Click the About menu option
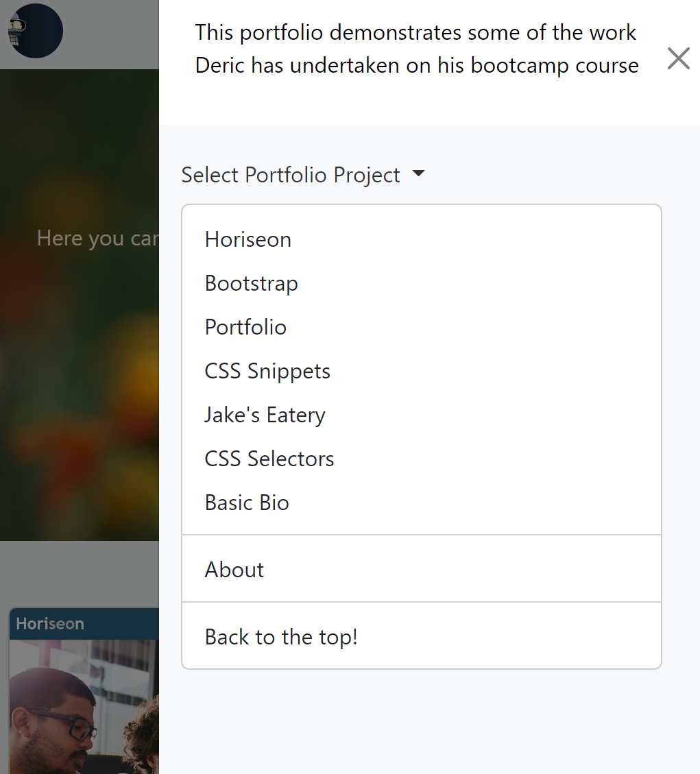The image size is (700, 774). [234, 569]
